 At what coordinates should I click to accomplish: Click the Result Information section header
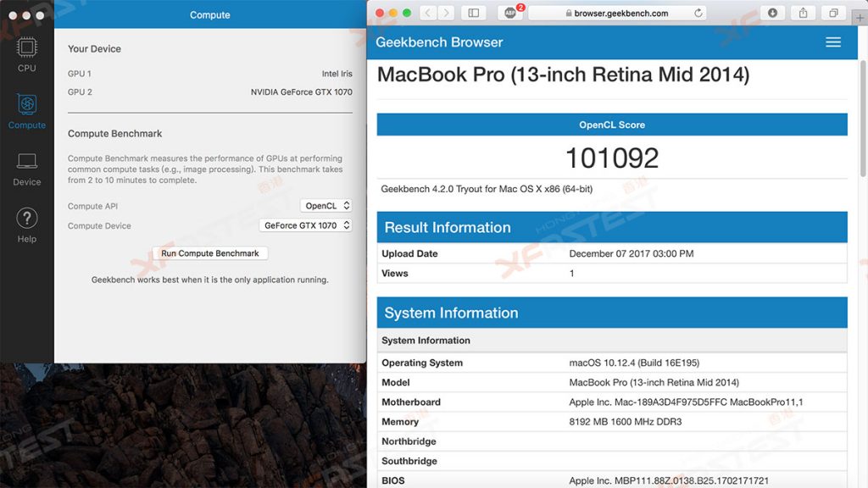612,227
